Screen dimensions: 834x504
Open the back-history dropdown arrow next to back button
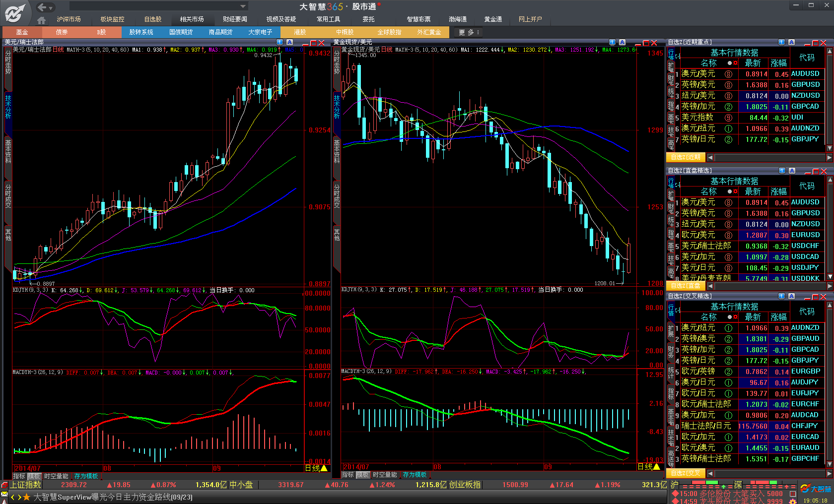click(x=51, y=7)
